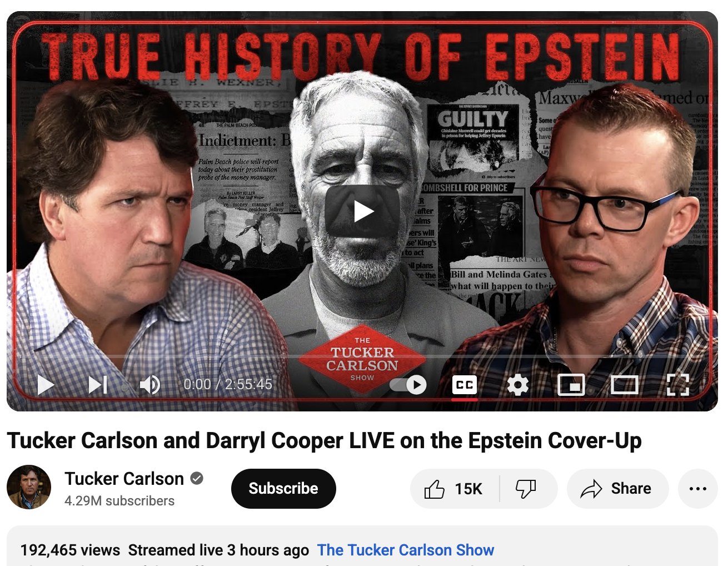Dislike the video with thumbs down
This screenshot has height=566, width=728.
526,489
